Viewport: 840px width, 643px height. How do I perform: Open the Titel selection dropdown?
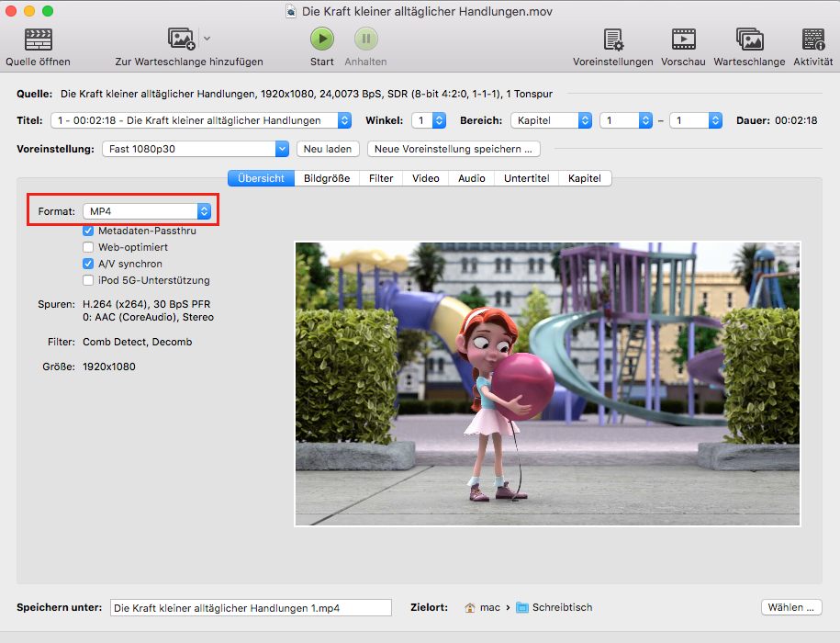point(201,120)
